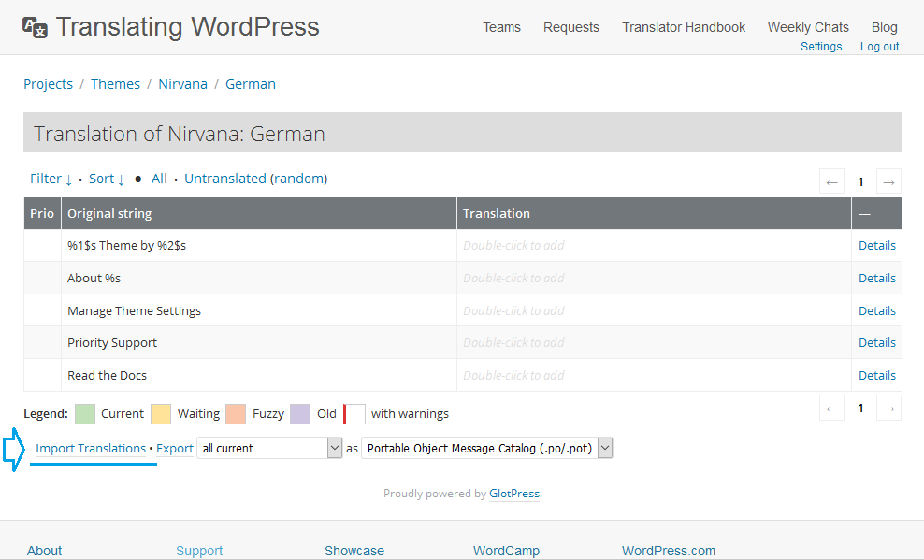The width and height of the screenshot is (924, 560).
Task: Open Details for 'Priority Support'
Action: pyautogui.click(x=877, y=343)
